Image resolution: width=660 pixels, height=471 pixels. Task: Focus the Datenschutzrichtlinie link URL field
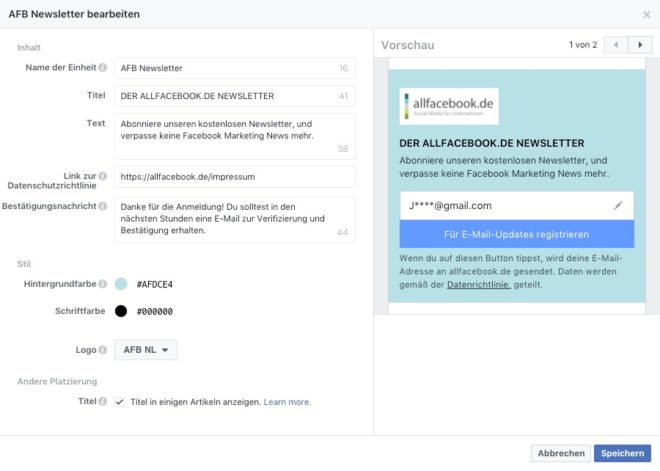coord(234,177)
